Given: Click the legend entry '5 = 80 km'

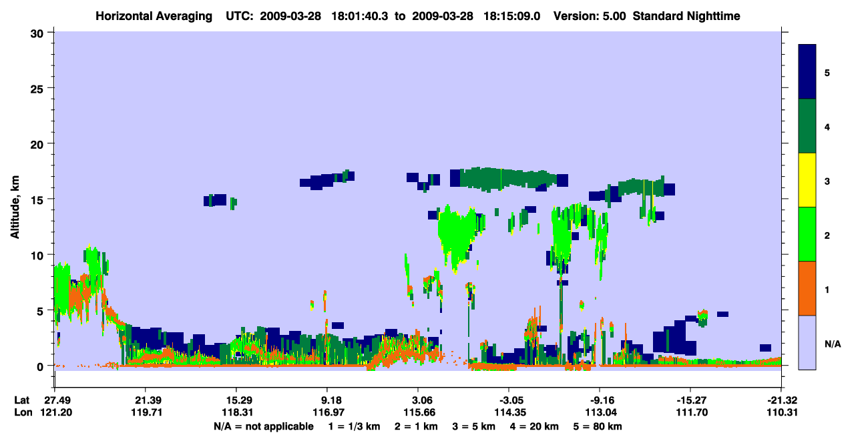Looking at the screenshot, I should click(x=598, y=426).
